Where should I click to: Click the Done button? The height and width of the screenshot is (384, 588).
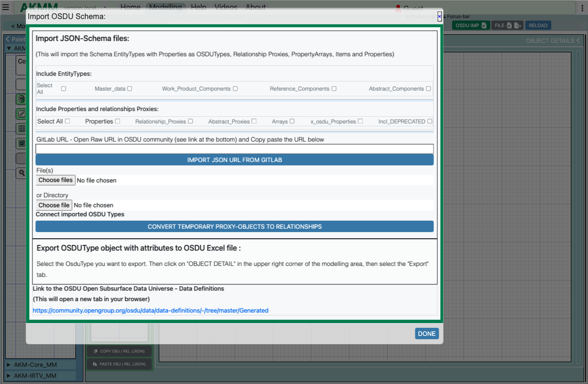427,333
